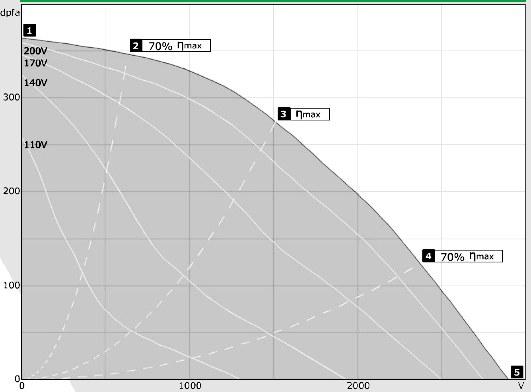Select the point 4 marker badge
This screenshot has height=392, width=531.
428,256
